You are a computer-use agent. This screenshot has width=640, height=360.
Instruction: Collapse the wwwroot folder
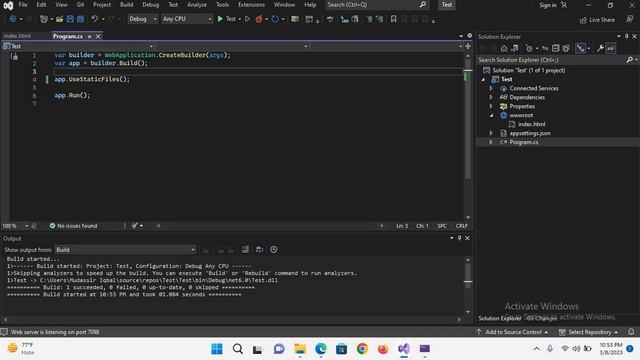[491, 115]
